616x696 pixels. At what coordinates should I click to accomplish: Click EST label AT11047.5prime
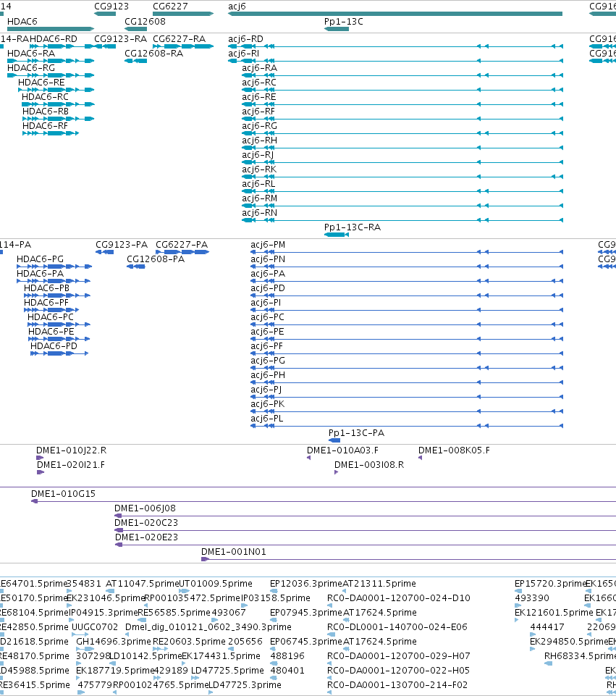click(x=142, y=583)
